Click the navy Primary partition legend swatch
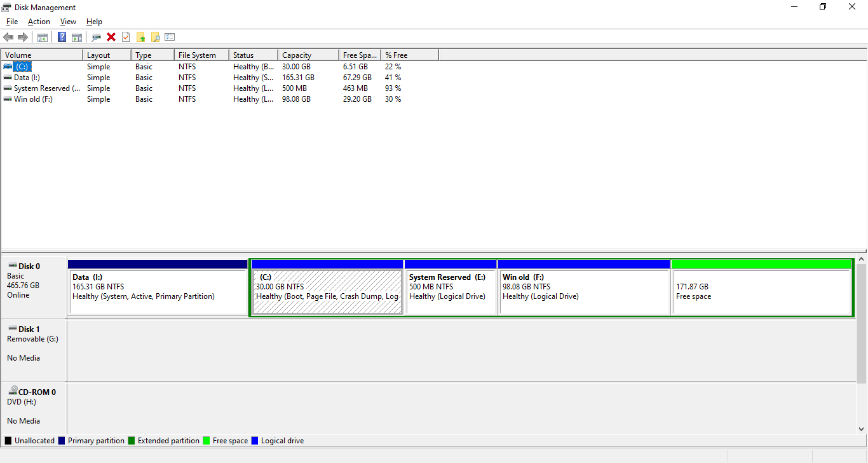The width and height of the screenshot is (868, 463). [62, 440]
